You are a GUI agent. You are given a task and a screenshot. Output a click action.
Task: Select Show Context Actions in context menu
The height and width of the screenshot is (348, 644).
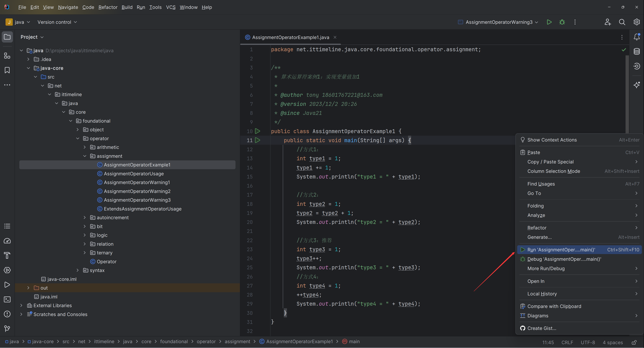[579, 140]
